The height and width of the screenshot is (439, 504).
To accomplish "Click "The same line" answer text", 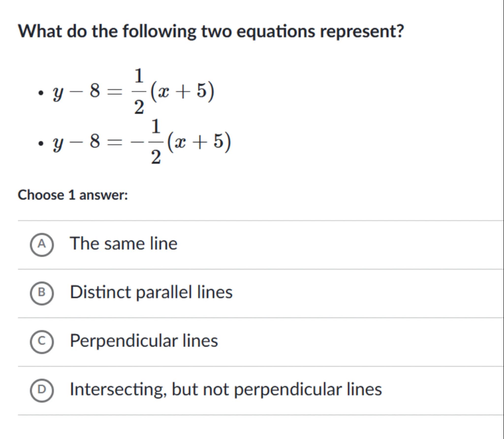I will click(x=124, y=244).
